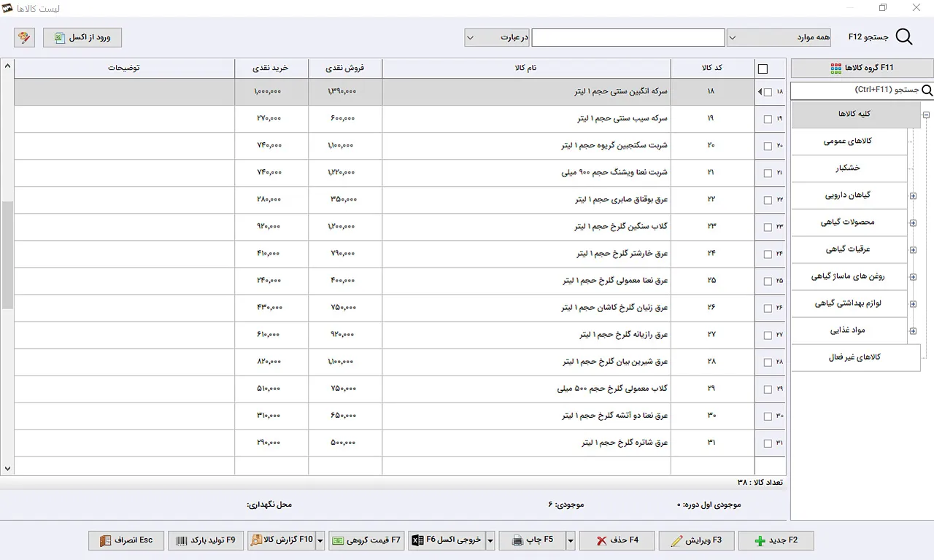Viewport: 934px width, 560px height.
Task: Check the box for item code ۲۸
Action: tap(768, 362)
